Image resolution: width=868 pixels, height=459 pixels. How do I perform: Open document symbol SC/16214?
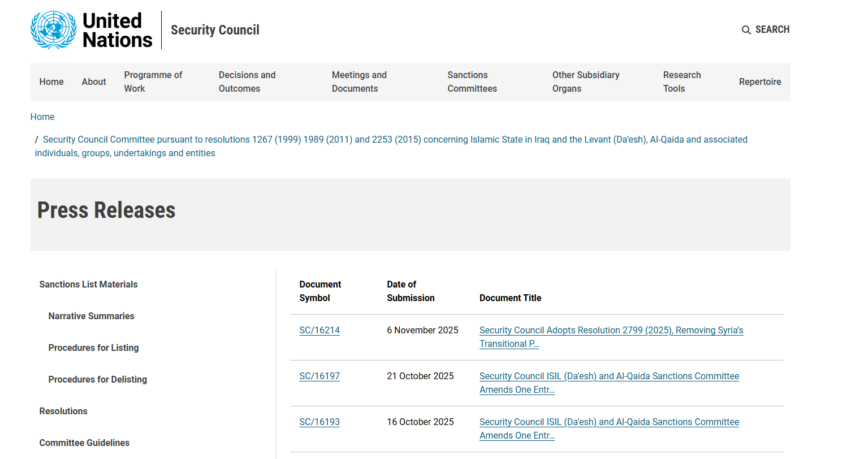click(319, 331)
